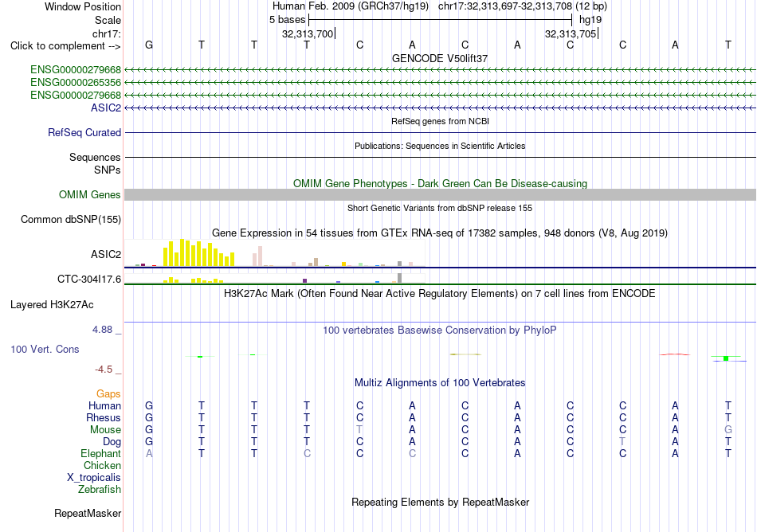Click 'Short Genetic Variants from dbSNP release 155'
Viewport: 757px width, 532px height.
(440, 208)
